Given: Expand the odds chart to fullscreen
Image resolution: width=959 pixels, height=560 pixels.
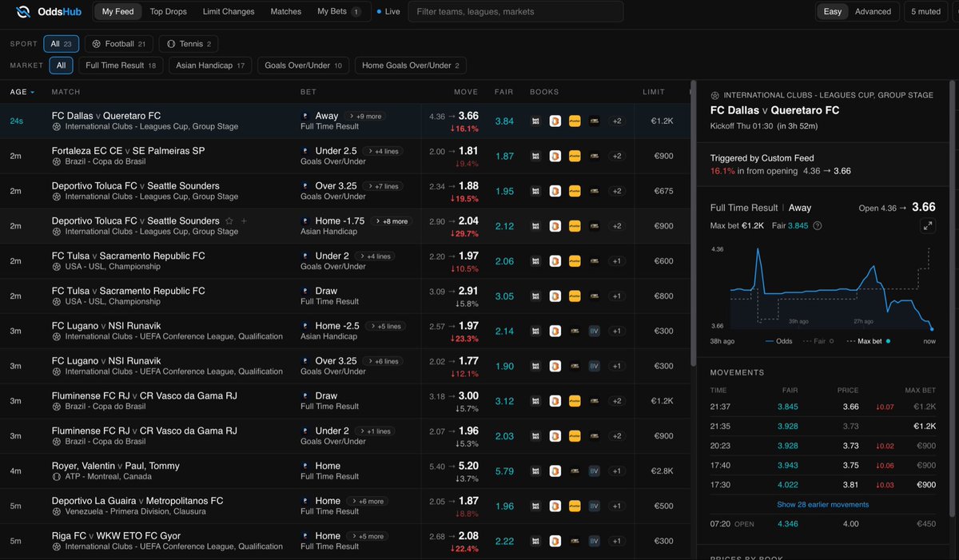Looking at the screenshot, I should (928, 226).
